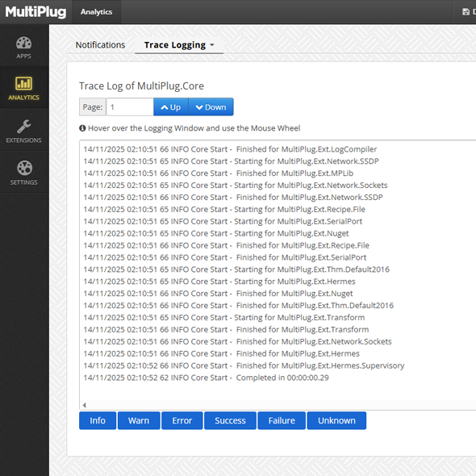Select 'Starting for MultiPlug.Ext.SerialPort' log line
This screenshot has height=476, width=476.
tap(223, 221)
